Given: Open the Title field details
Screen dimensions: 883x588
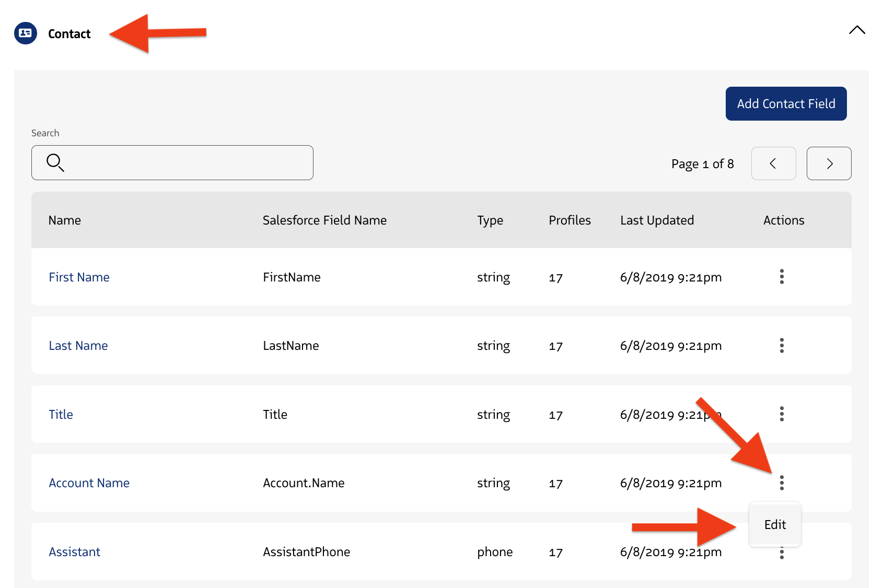Looking at the screenshot, I should [x=61, y=414].
